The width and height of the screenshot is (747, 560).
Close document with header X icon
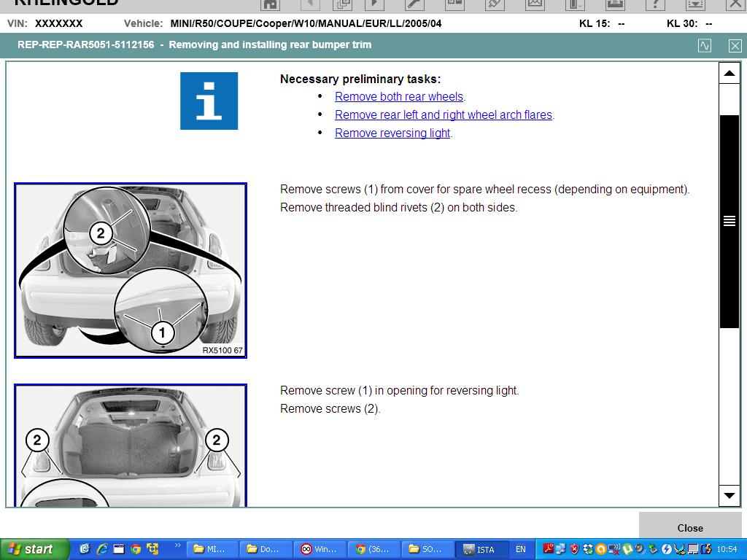(735, 45)
